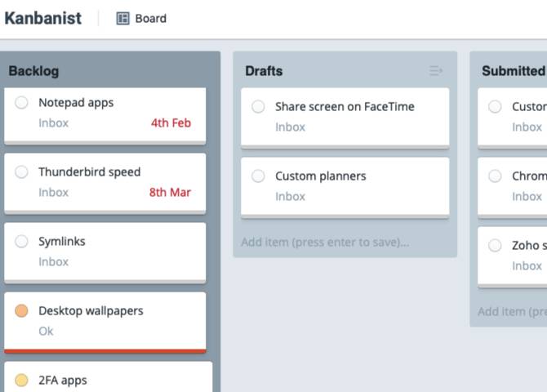Click Inbox label under Custom planners

[290, 196]
